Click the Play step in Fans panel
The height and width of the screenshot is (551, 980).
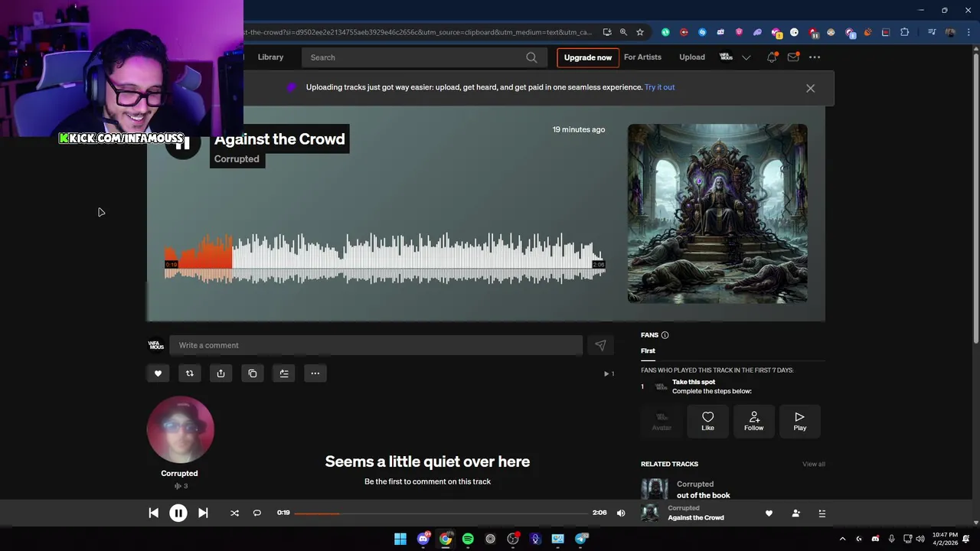pyautogui.click(x=799, y=421)
